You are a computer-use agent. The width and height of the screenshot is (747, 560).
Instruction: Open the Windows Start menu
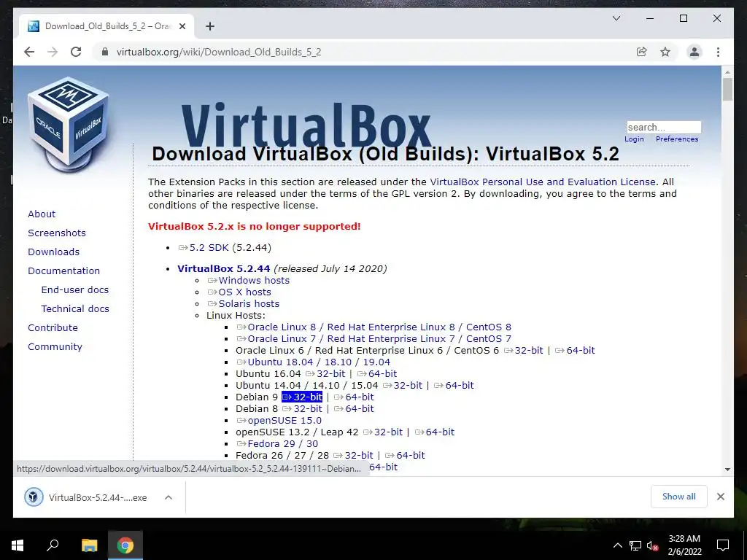(x=18, y=545)
